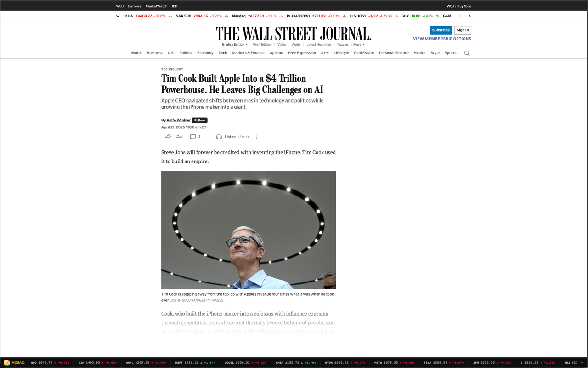Click MSFT in the bottom ticker
588x368 pixels.
195,362
